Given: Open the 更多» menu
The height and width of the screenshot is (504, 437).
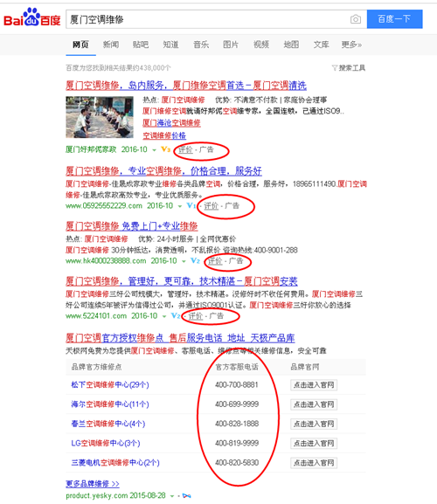Looking at the screenshot, I should (x=351, y=45).
